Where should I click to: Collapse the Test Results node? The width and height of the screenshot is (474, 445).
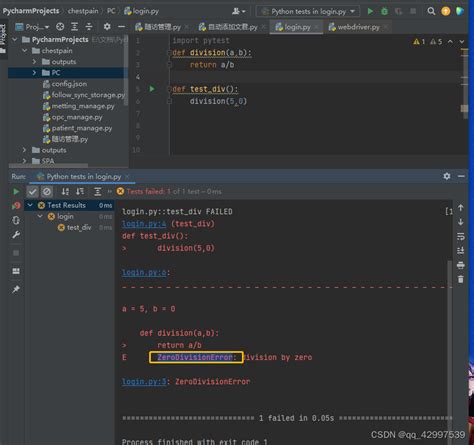(x=30, y=205)
